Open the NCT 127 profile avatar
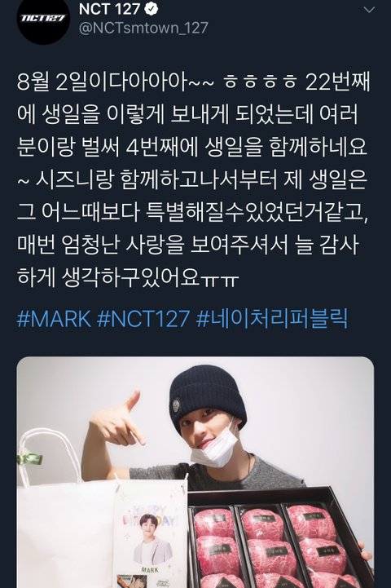The width and height of the screenshot is (391, 588). point(43,20)
